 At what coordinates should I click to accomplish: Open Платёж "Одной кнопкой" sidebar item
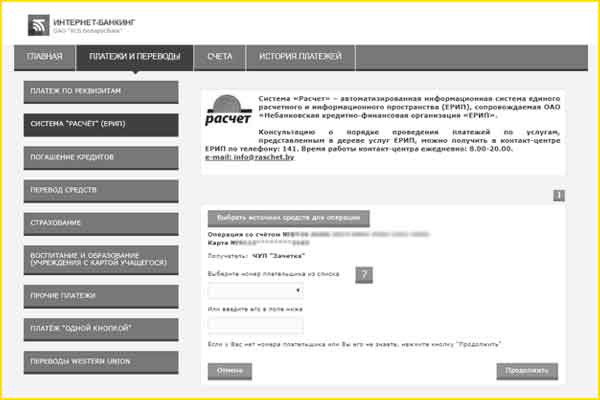click(100, 328)
